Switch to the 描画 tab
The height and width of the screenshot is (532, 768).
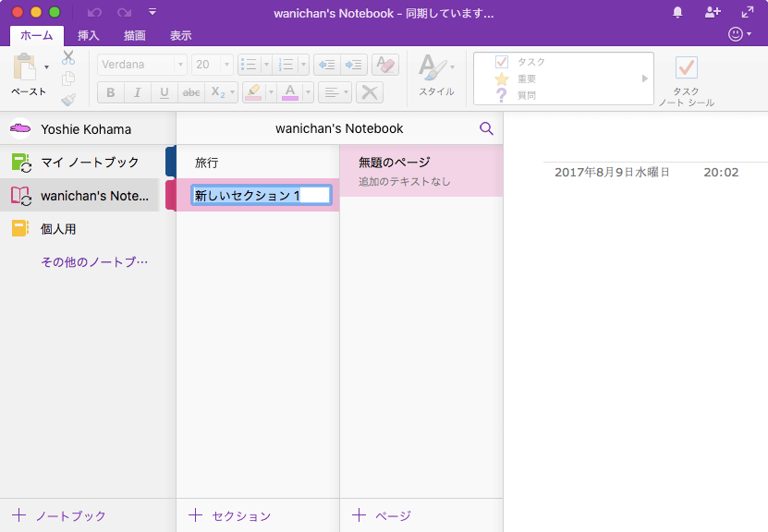[135, 35]
